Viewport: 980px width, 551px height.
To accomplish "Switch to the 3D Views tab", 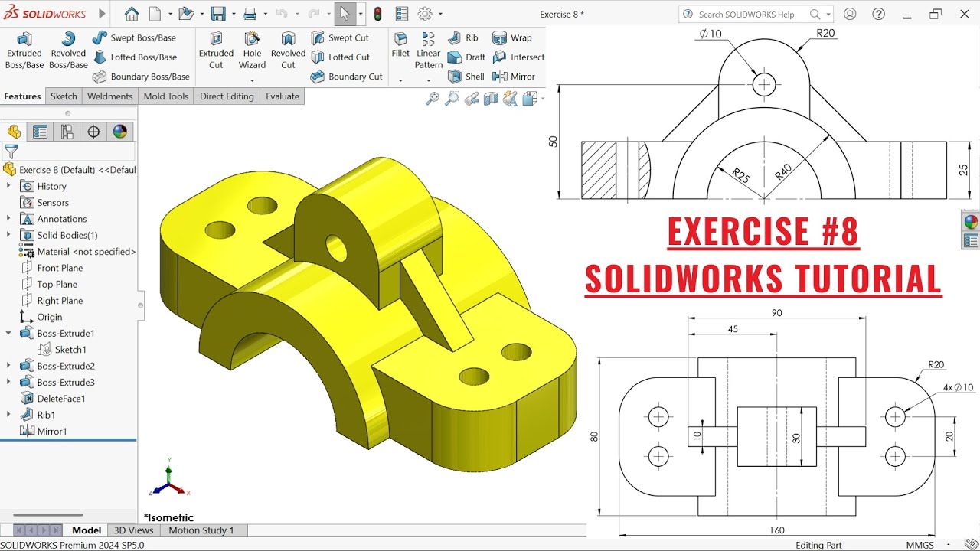I will click(134, 530).
